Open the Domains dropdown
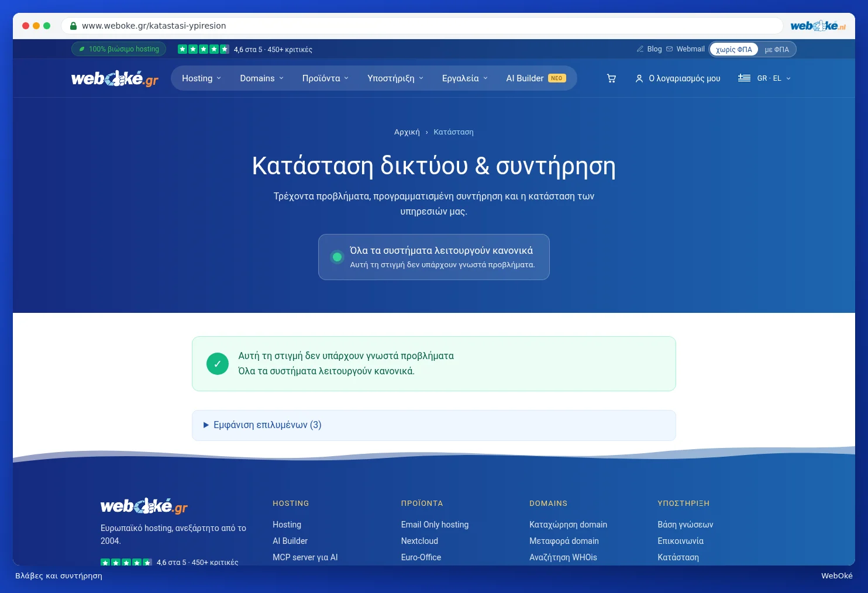The height and width of the screenshot is (593, 868). 261,78
